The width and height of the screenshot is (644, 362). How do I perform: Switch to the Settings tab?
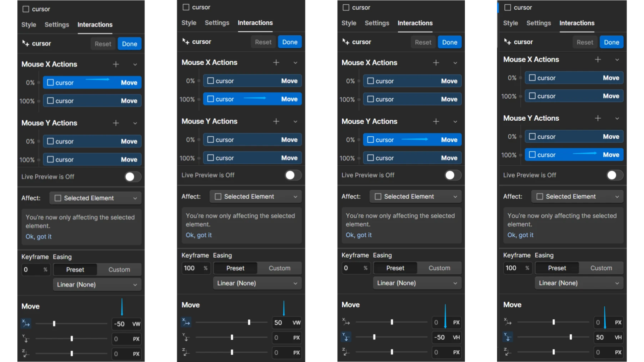click(56, 25)
